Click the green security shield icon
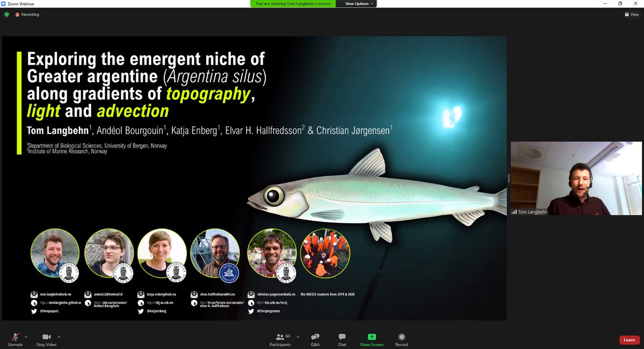This screenshot has height=349, width=644. pyautogui.click(x=5, y=14)
